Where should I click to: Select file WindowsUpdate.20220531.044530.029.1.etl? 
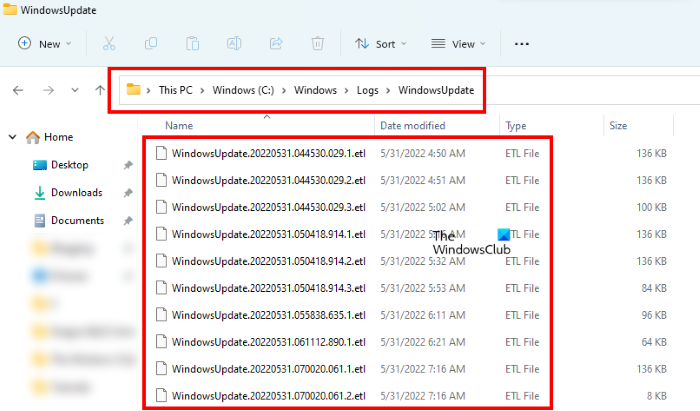coord(269,154)
